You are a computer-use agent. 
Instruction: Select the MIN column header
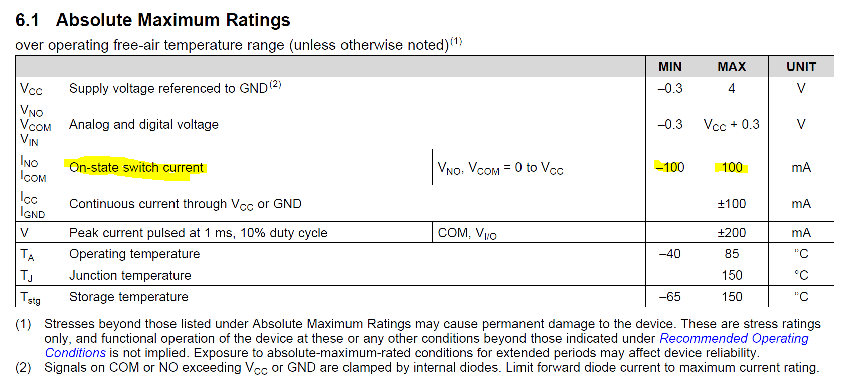point(670,67)
